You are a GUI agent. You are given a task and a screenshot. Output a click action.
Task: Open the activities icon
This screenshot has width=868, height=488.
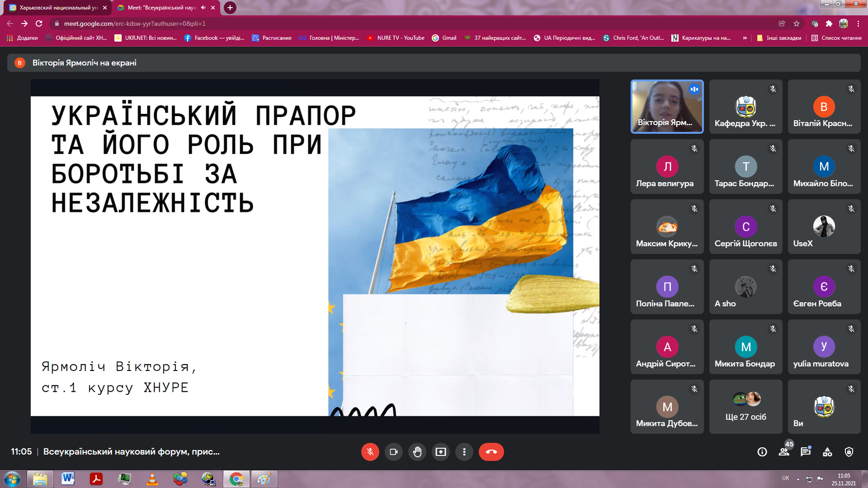(x=827, y=452)
